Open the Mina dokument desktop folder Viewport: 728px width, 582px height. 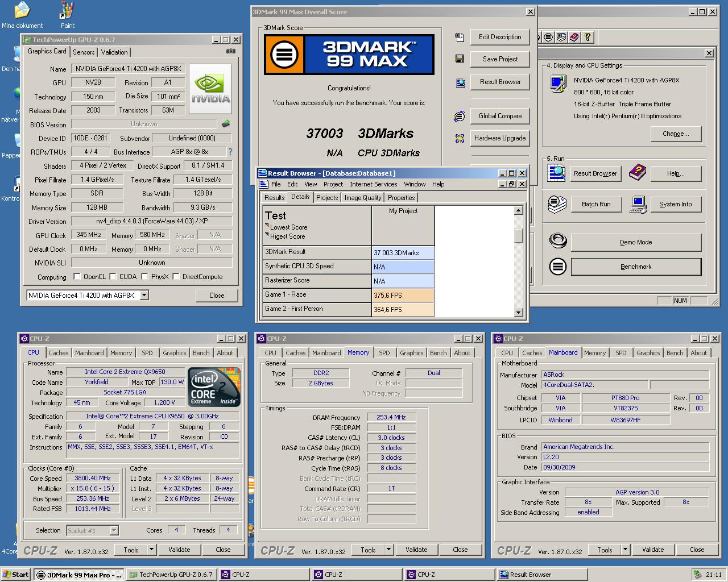(22, 15)
